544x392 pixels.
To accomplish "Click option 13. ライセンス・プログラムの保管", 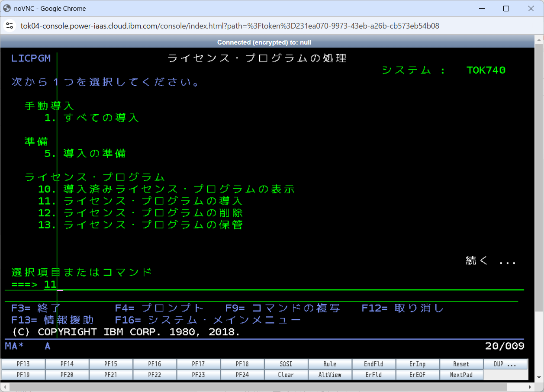I will (140, 225).
